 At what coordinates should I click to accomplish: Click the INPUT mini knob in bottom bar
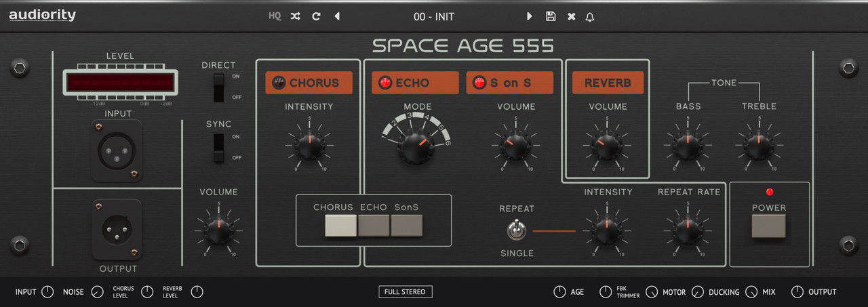coord(47,292)
